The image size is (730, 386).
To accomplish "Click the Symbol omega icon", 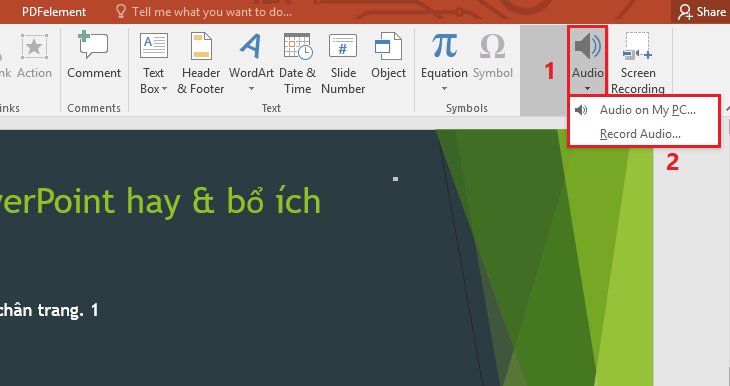I will (x=493, y=46).
